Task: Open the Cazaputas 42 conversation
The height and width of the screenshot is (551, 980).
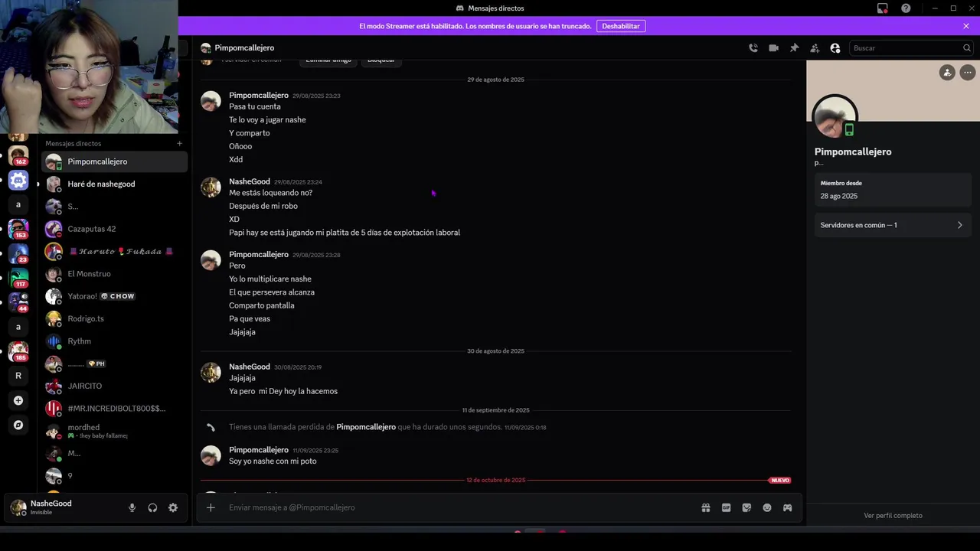Action: pos(92,229)
